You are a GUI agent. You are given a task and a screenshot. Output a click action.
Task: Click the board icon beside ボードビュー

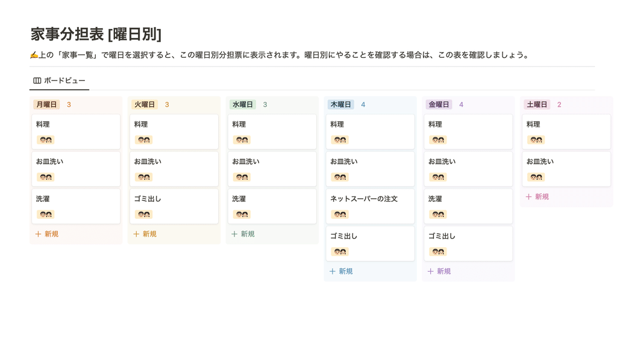[x=37, y=81]
